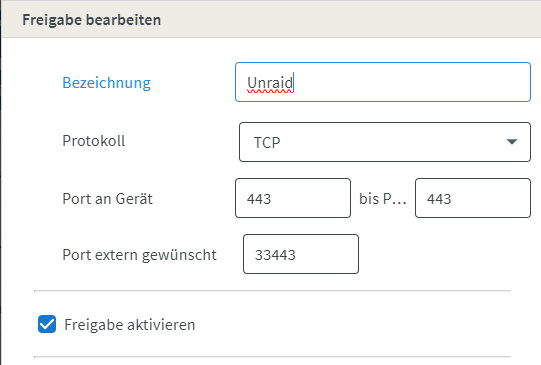This screenshot has height=365, width=541.
Task: Click the truncated 'bis P…' label
Action: pos(383,199)
